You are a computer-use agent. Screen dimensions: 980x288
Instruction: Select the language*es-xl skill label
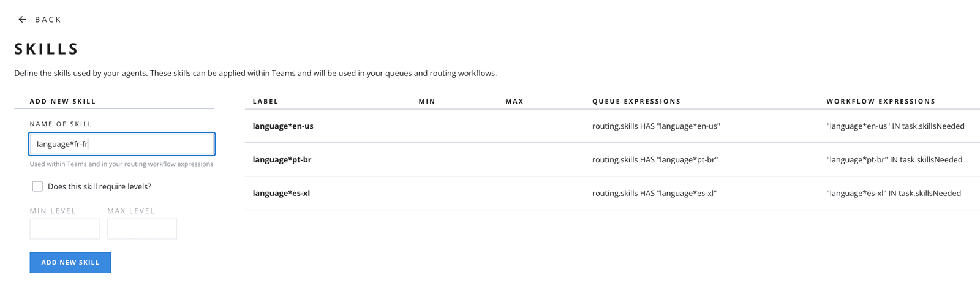tap(281, 194)
